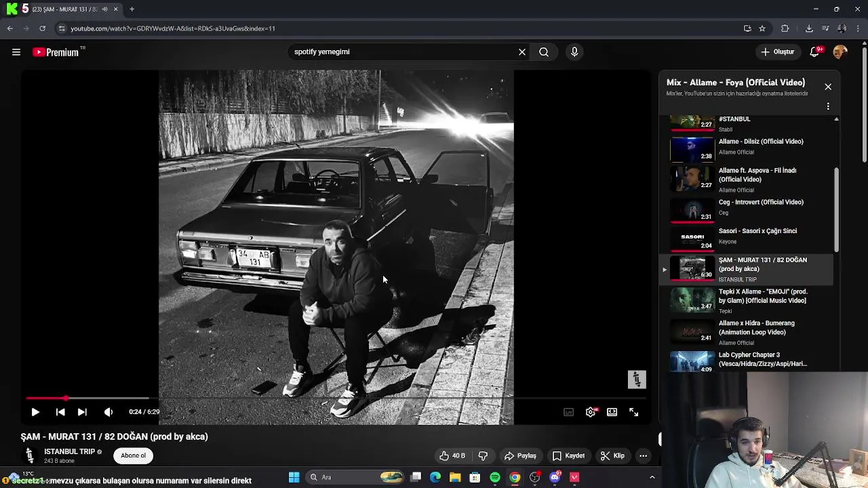Show hidden system tray icons
Viewport: 868px width, 488px height.
click(x=652, y=477)
